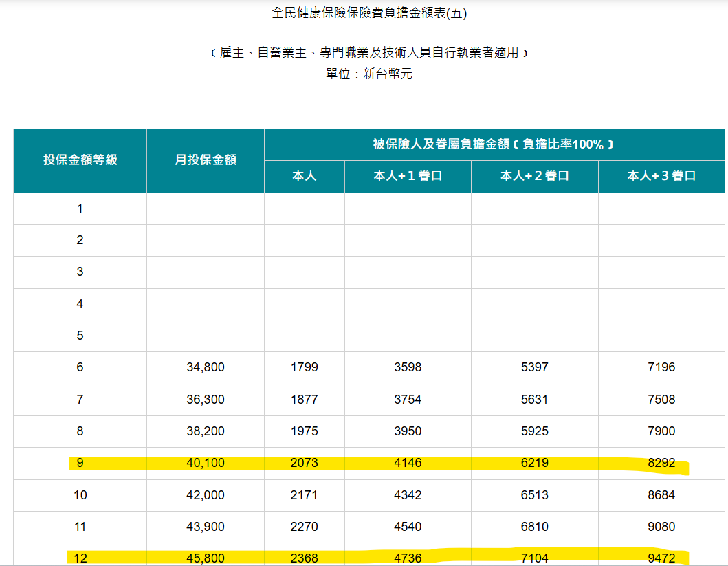Screen dimensions: 728x566
Task: Click the 投保金額等級 column header
Action: coord(80,160)
